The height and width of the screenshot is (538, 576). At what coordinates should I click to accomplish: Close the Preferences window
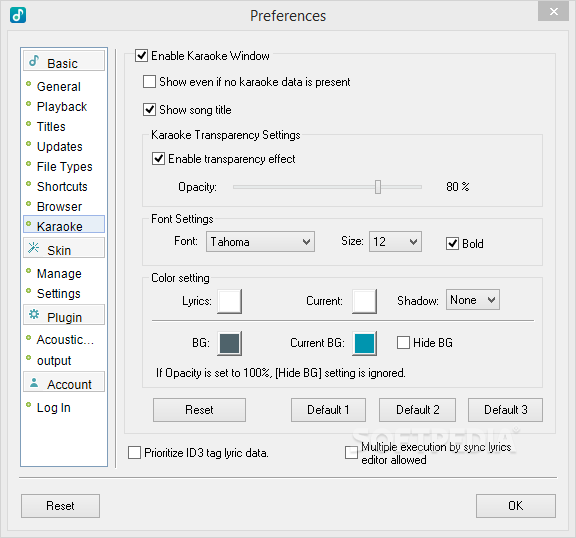click(x=553, y=12)
